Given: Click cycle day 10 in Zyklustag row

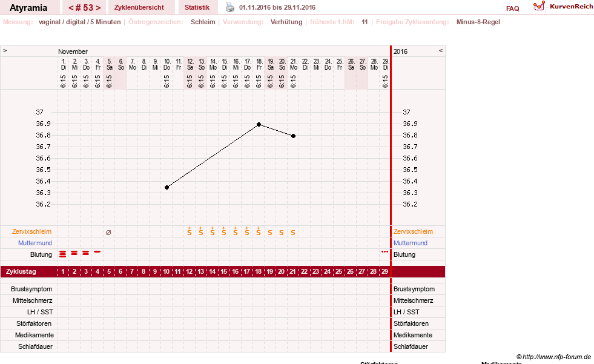Looking at the screenshot, I should (167, 271).
